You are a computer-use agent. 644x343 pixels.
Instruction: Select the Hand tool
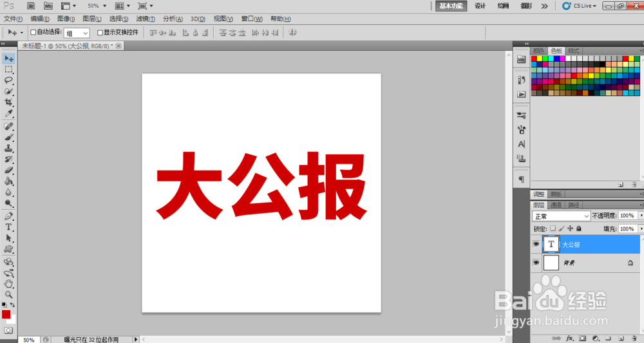(8, 284)
